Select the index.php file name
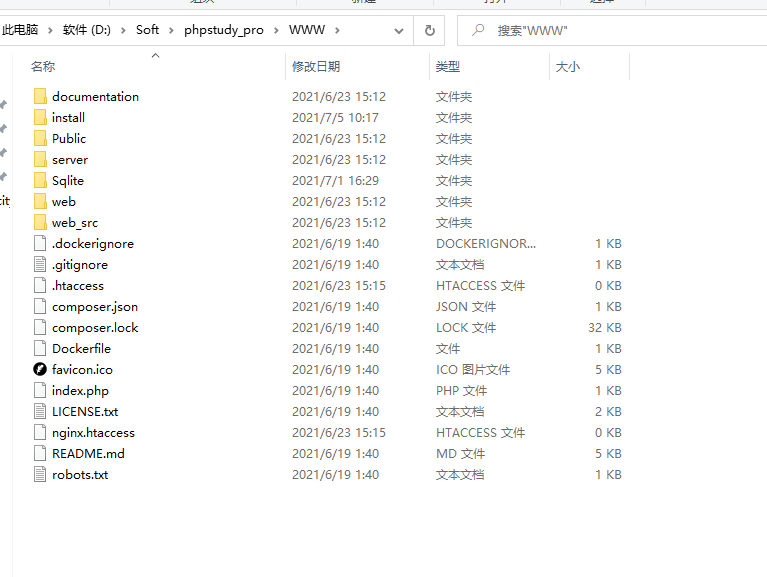 (80, 391)
